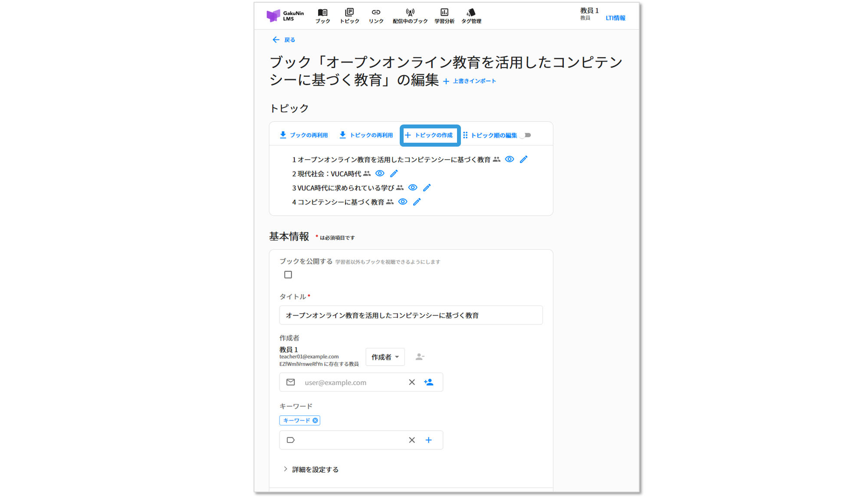Remove the キーワード tag chip
868x498 pixels.
click(316, 420)
